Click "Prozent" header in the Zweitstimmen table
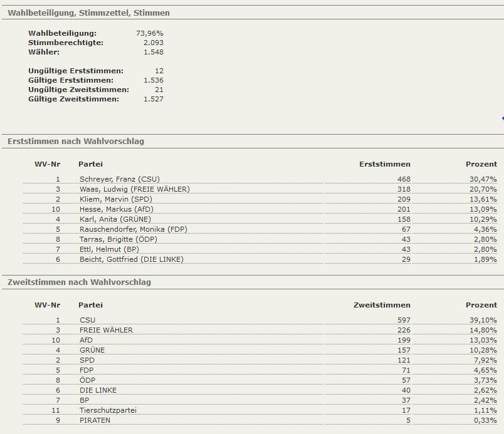Screen dimensions: 504x434 point(481,305)
